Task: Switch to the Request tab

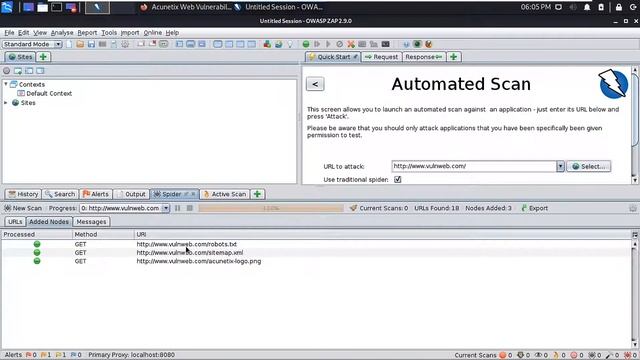Action: pyautogui.click(x=381, y=57)
